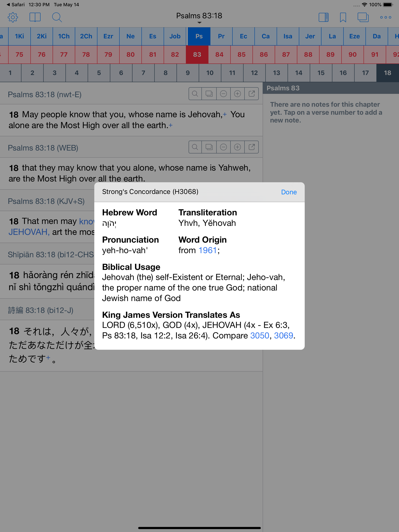The width and height of the screenshot is (399, 532).
Task: Open the Strong's 3050 reference link
Action: (x=260, y=336)
